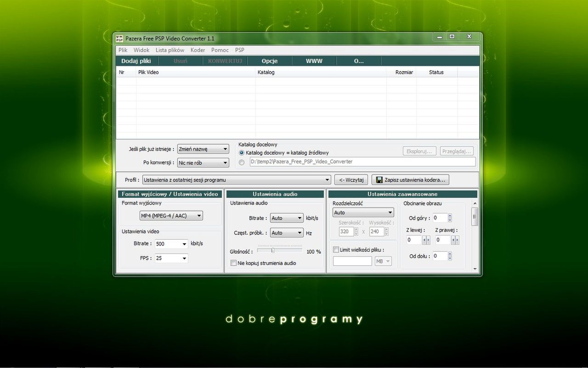The height and width of the screenshot is (368, 588).
Task: Click the Przeglądaj... button
Action: tap(457, 151)
